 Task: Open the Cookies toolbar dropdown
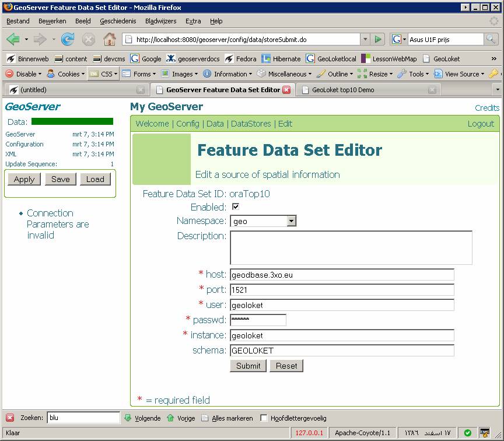[x=65, y=74]
